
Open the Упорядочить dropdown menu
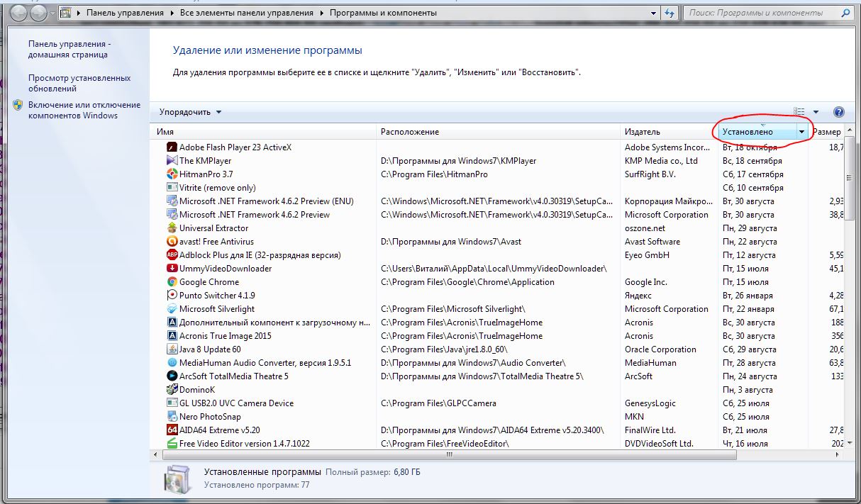coord(190,112)
